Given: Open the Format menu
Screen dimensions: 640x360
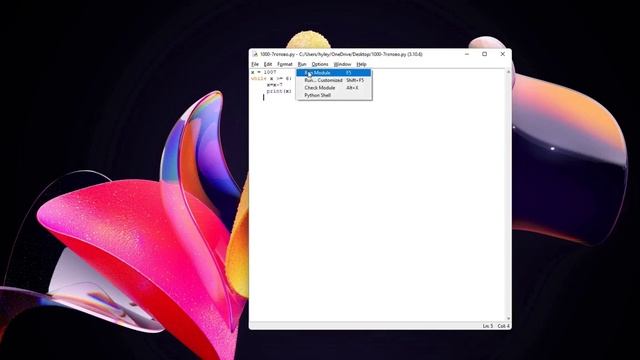Looking at the screenshot, I should 284,64.
